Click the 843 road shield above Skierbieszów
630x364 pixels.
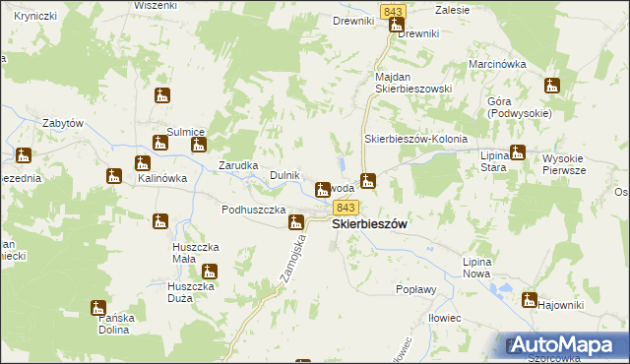[x=346, y=208]
